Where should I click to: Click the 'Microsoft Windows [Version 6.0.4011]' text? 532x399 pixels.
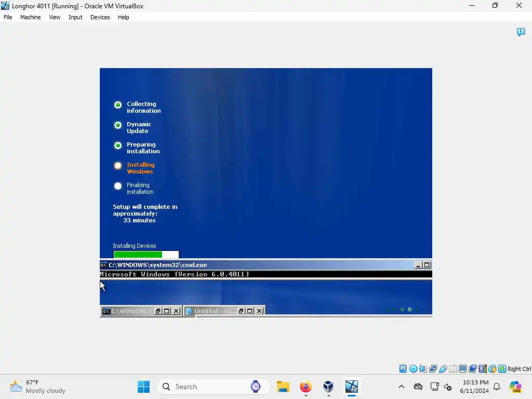point(175,274)
